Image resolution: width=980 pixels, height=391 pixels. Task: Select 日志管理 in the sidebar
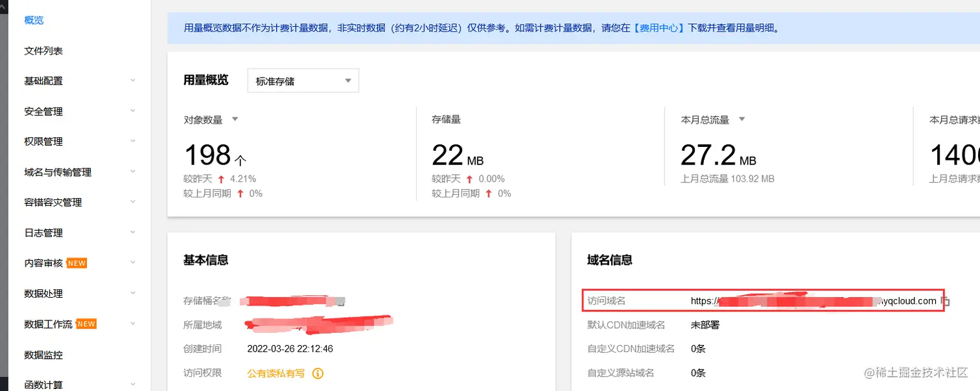click(43, 232)
